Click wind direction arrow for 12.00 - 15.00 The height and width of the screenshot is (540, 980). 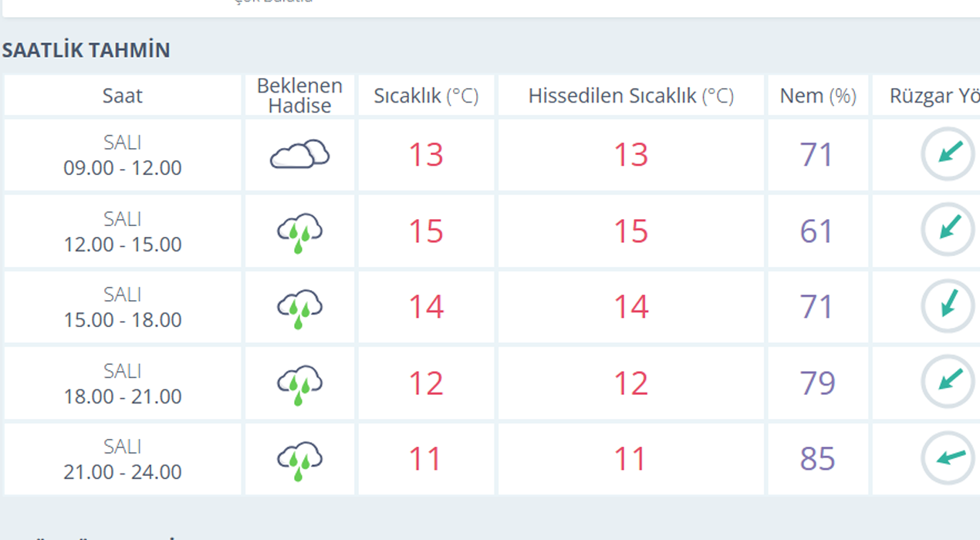[948, 230]
